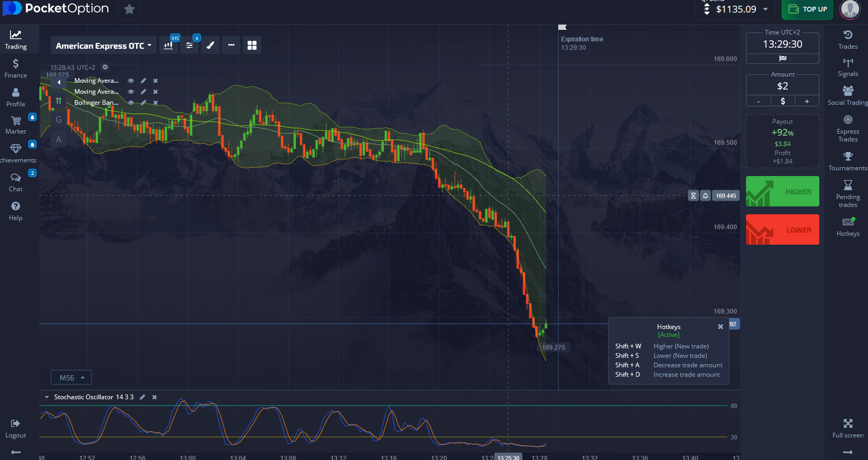This screenshot has width=868, height=460.
Task: Enter Full screen mode
Action: point(848,429)
